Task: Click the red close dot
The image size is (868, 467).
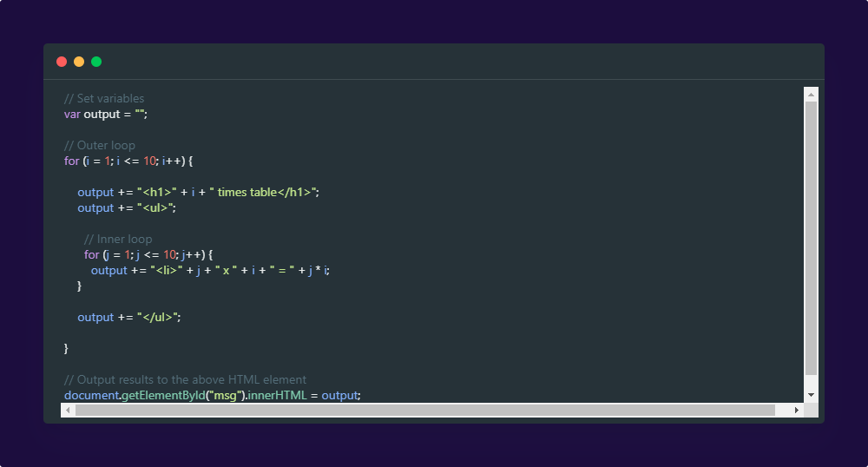Action: pos(62,62)
